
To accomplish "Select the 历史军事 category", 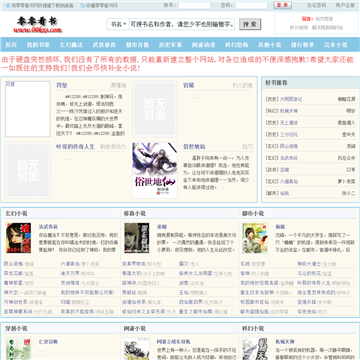I will coord(170,45).
